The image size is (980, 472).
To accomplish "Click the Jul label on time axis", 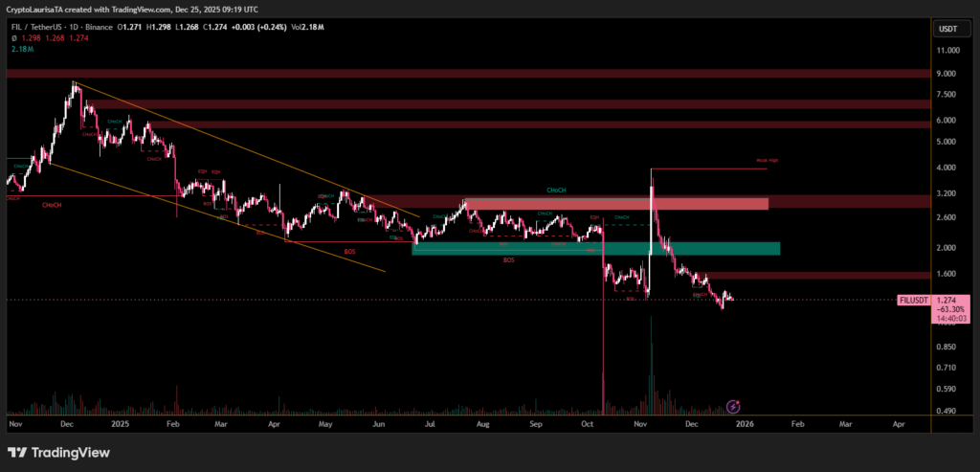I will pyautogui.click(x=429, y=422).
